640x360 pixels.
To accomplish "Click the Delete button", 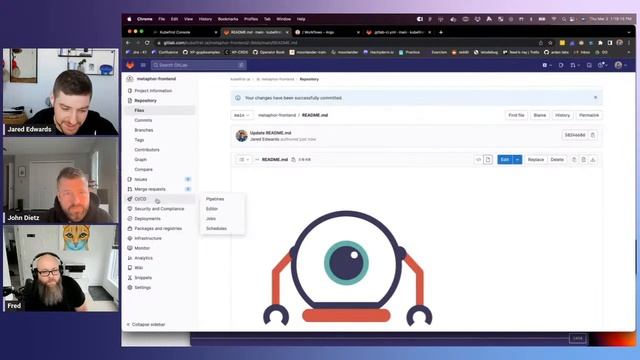I will pos(557,160).
